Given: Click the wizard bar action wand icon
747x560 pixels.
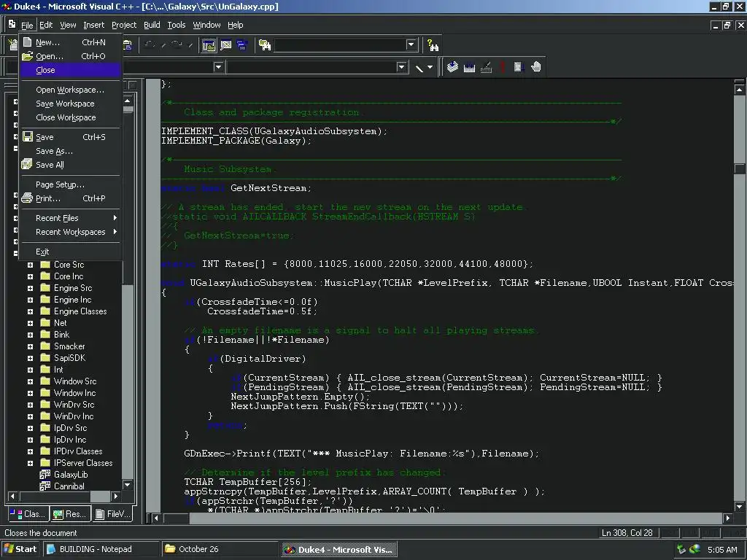Looking at the screenshot, I should click(419, 68).
